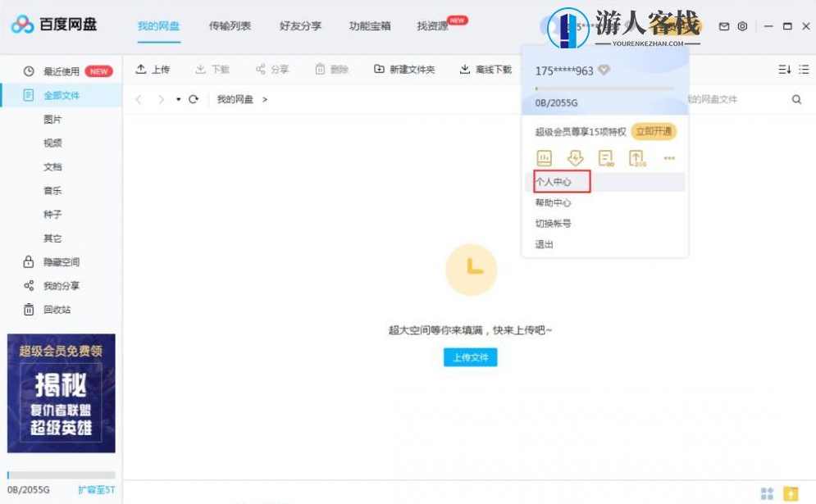Image resolution: width=816 pixels, height=504 pixels.
Task: Click the 立即开通 membership button
Action: coord(654,131)
